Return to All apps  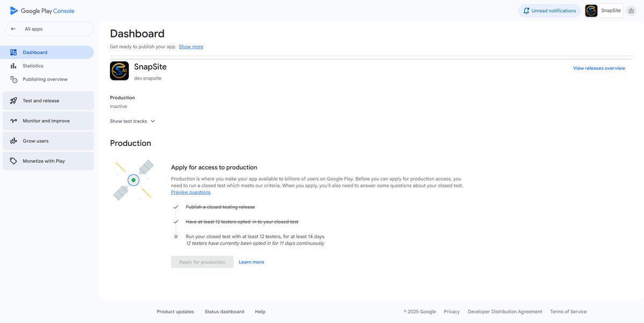[x=49, y=29]
